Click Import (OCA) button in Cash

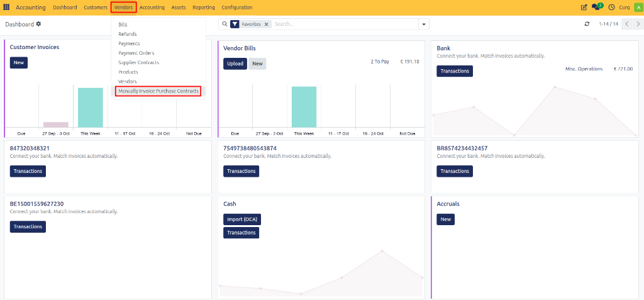242,219
